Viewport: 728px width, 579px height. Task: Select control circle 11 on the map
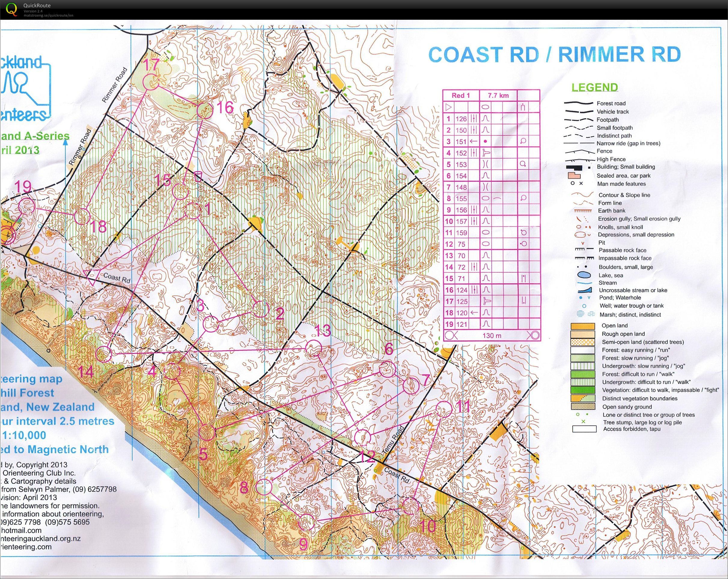pyautogui.click(x=443, y=410)
